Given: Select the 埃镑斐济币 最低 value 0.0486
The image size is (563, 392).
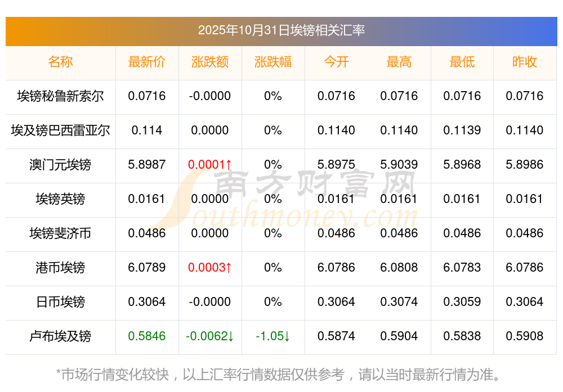Looking at the screenshot, I should coord(462,233).
